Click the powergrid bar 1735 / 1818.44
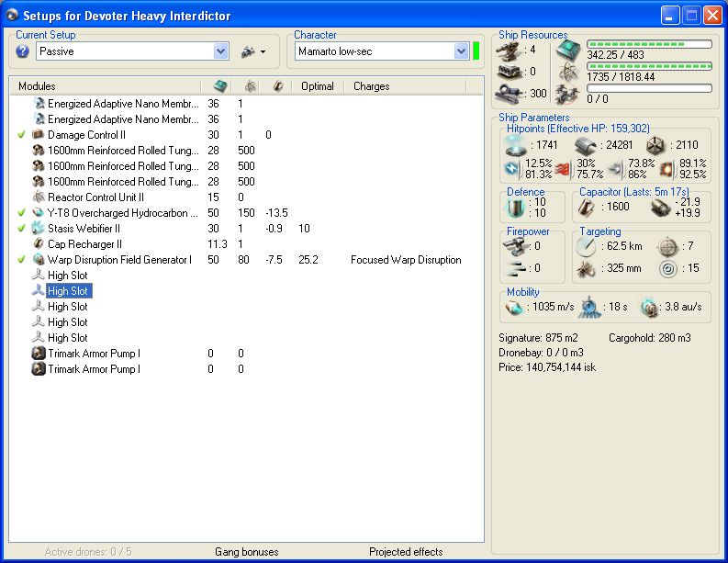The height and width of the screenshot is (563, 728). coord(649,66)
